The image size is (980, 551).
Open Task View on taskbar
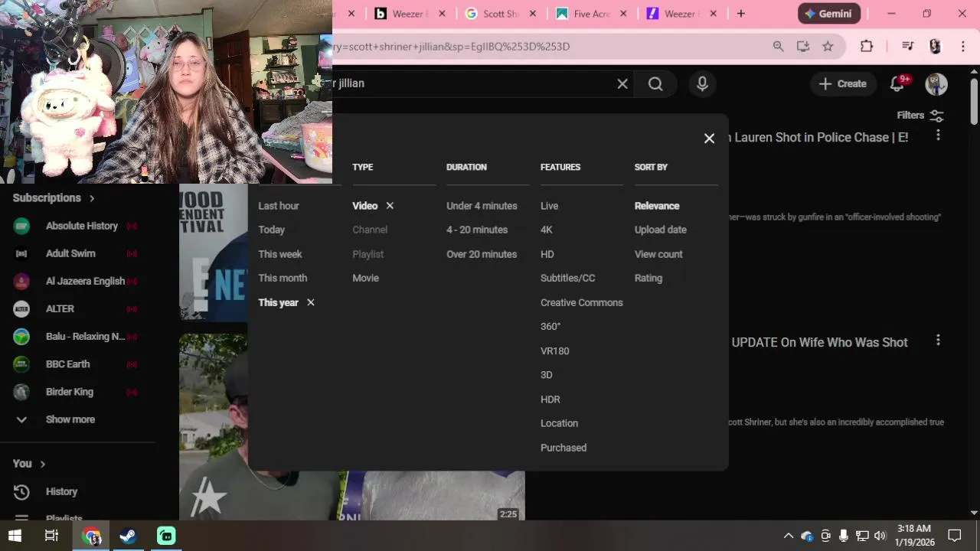(51, 536)
